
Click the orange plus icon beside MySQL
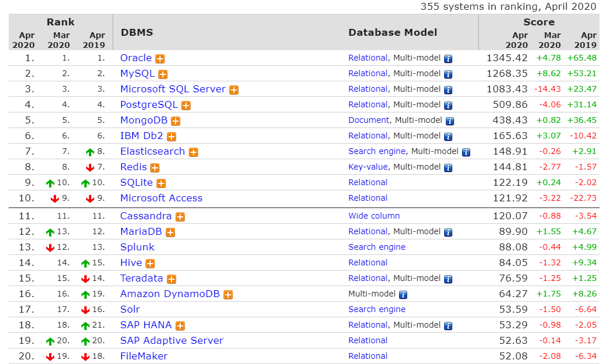coord(163,74)
